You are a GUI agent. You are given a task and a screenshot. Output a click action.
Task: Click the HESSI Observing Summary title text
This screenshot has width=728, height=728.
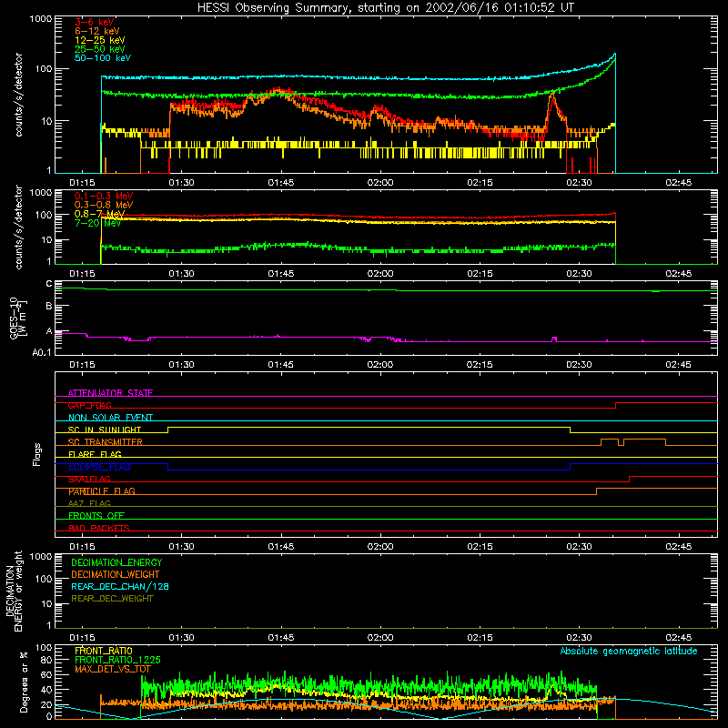pyautogui.click(x=386, y=8)
